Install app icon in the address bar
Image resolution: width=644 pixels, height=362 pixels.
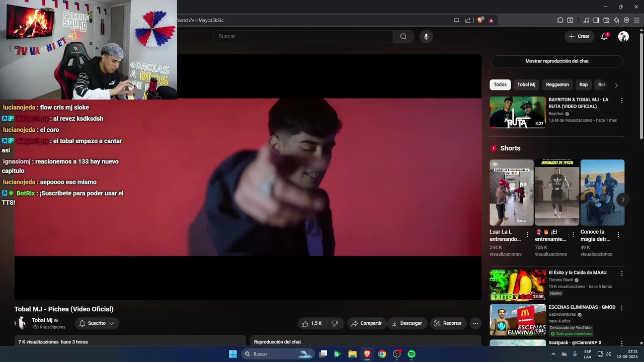pos(456,20)
